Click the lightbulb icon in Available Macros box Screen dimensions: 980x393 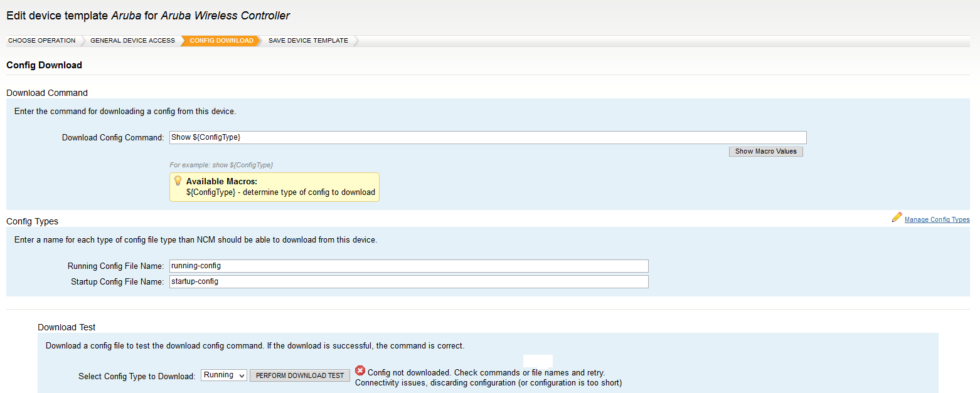(178, 181)
